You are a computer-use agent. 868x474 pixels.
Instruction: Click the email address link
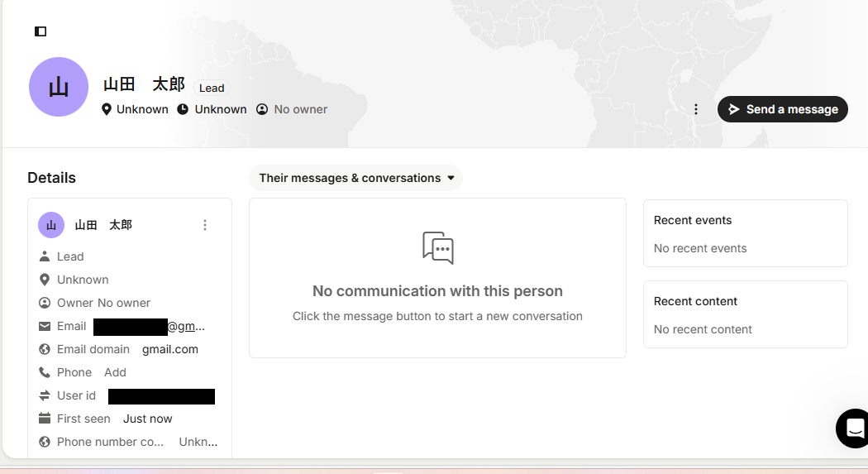(x=150, y=327)
